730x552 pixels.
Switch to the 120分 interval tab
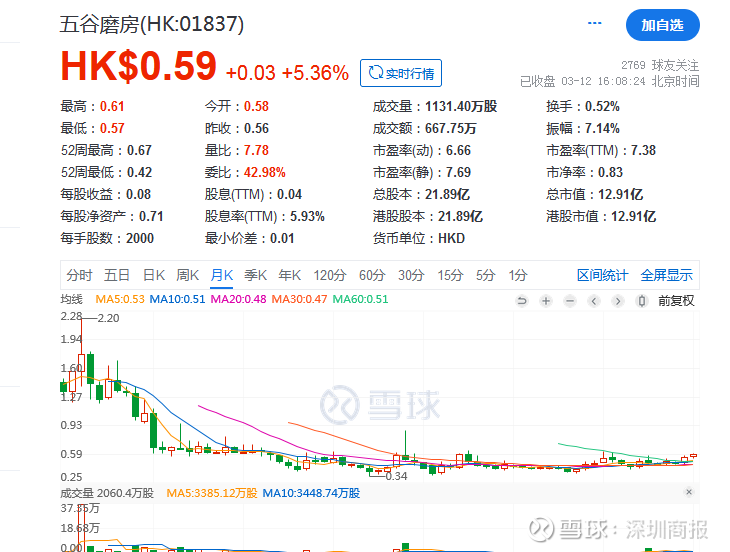pos(330,275)
